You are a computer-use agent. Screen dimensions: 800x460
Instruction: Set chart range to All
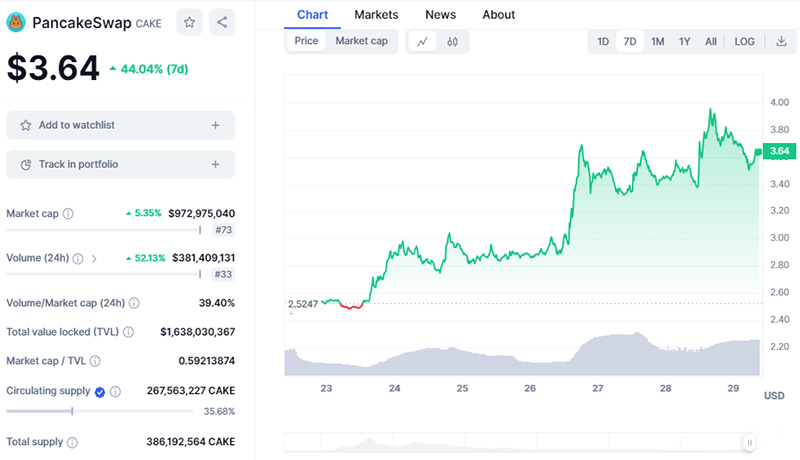[711, 41]
